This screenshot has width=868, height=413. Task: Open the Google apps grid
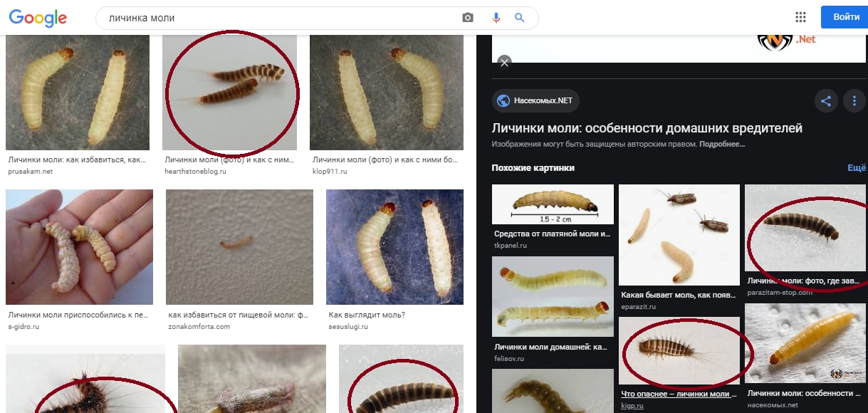coord(800,17)
